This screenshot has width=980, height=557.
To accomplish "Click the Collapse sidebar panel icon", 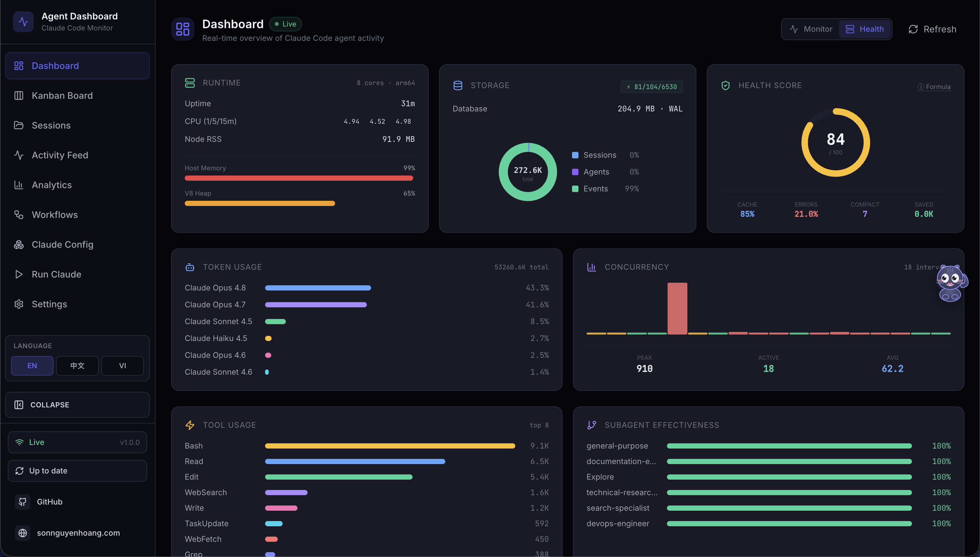I will tap(19, 405).
